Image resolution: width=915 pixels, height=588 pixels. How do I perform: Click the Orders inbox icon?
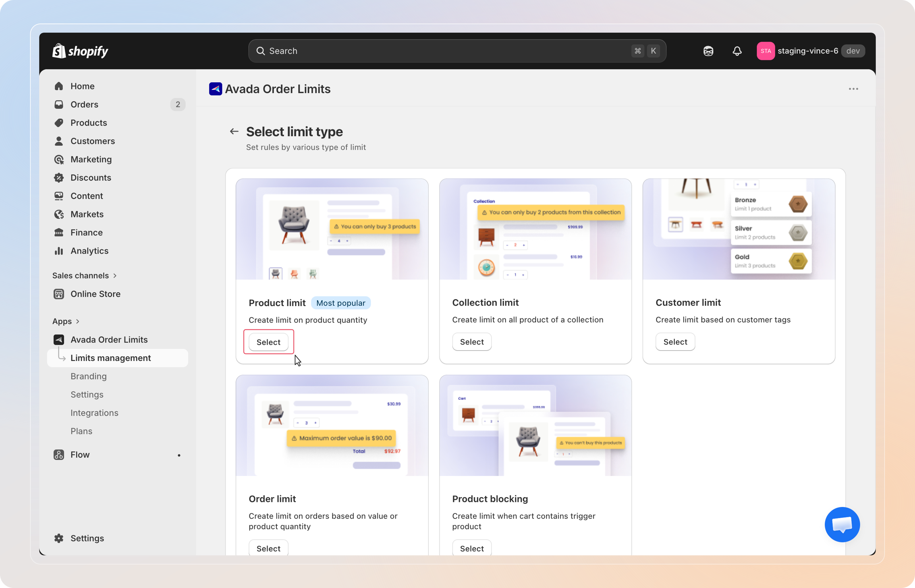[x=59, y=104]
